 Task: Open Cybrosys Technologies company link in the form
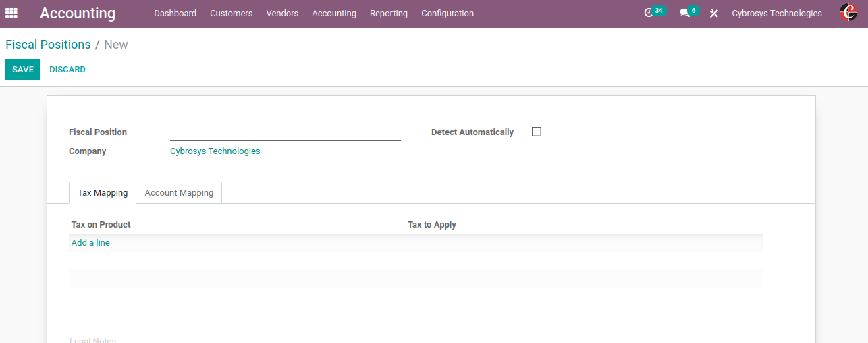click(x=215, y=151)
